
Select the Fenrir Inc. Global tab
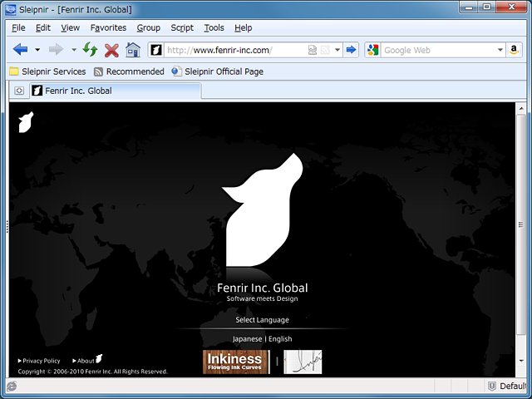(116, 91)
